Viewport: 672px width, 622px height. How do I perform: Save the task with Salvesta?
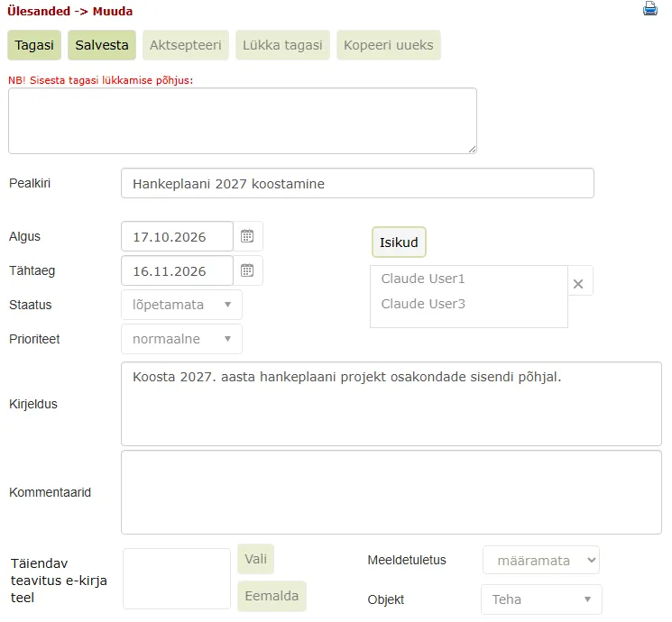click(x=102, y=45)
